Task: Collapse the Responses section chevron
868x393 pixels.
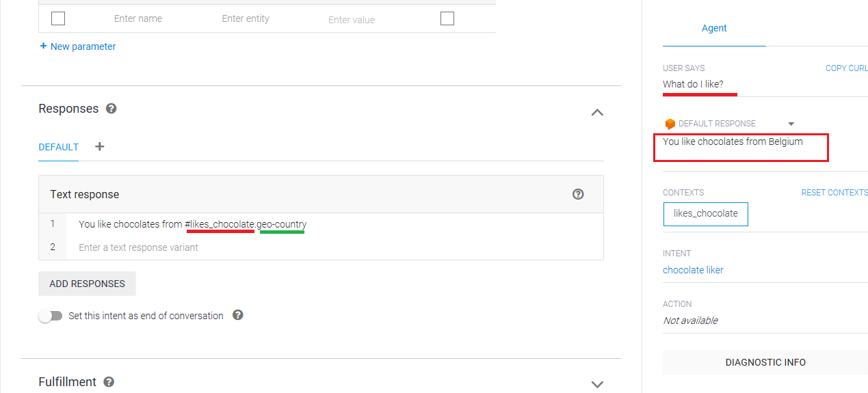Action: pyautogui.click(x=597, y=112)
